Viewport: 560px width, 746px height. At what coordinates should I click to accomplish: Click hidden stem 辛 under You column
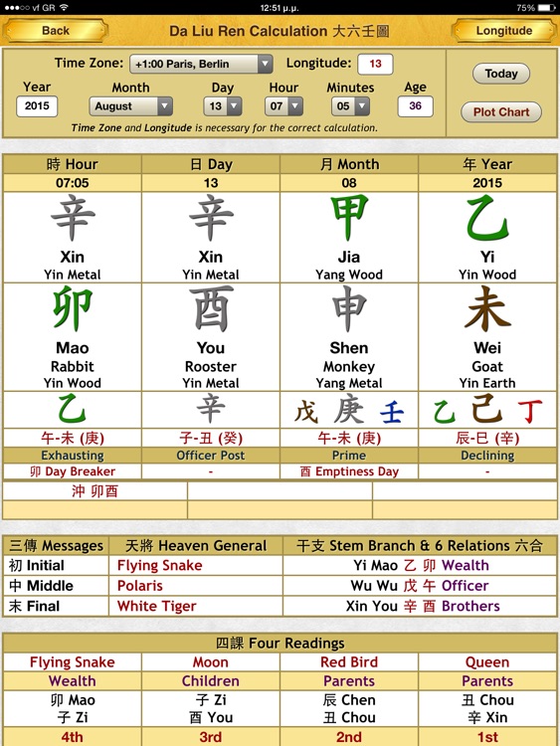coord(211,410)
